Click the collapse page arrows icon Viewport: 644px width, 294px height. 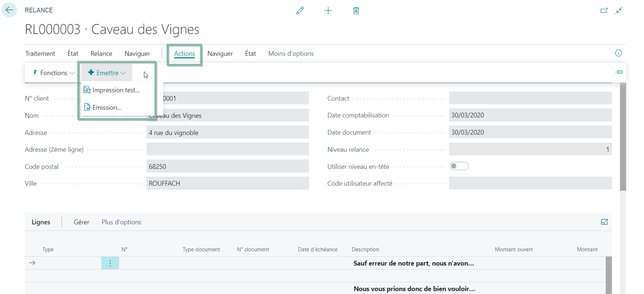coord(619,11)
